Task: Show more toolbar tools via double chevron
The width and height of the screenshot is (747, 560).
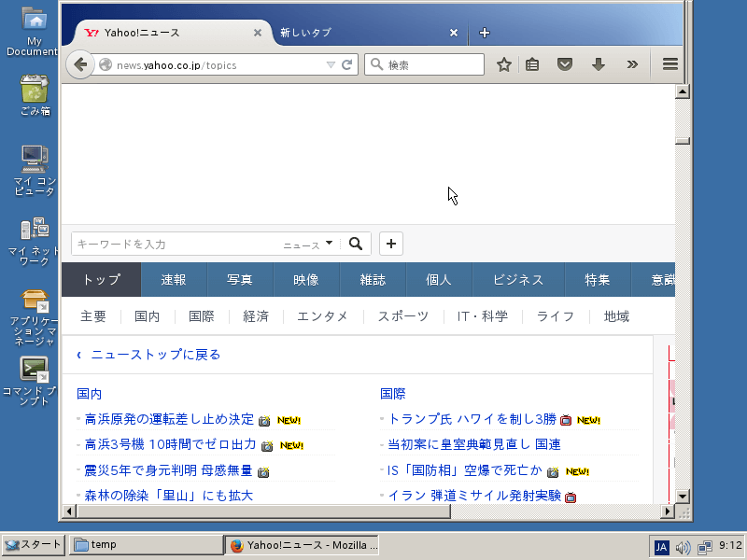Action: 632,64
